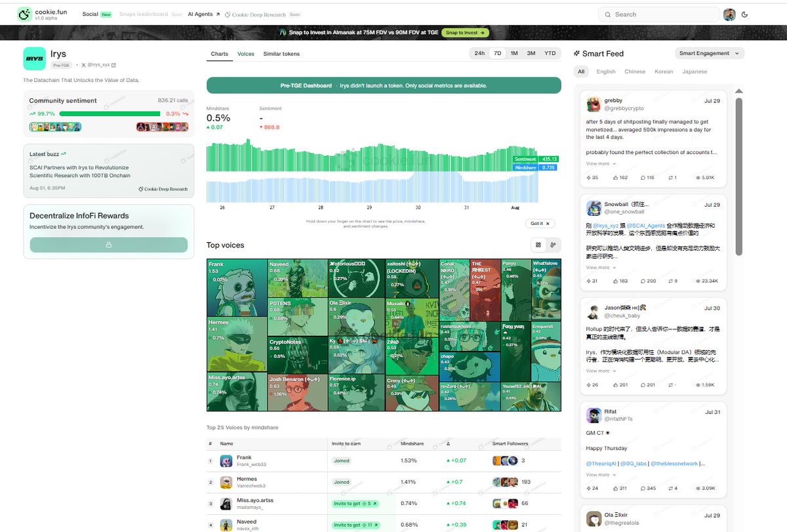Screen dimensions: 787x532
Task: Expand View more on Snowball's post
Action: coord(600,267)
